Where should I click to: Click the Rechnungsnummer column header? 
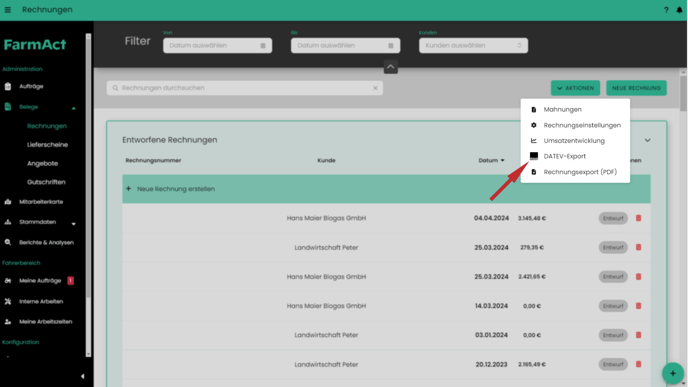coord(153,161)
